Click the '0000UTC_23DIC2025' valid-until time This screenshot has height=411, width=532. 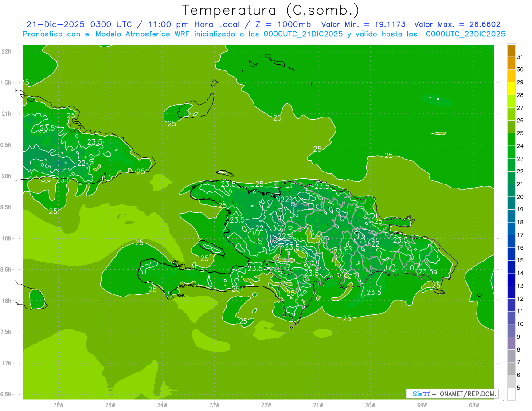click(465, 34)
